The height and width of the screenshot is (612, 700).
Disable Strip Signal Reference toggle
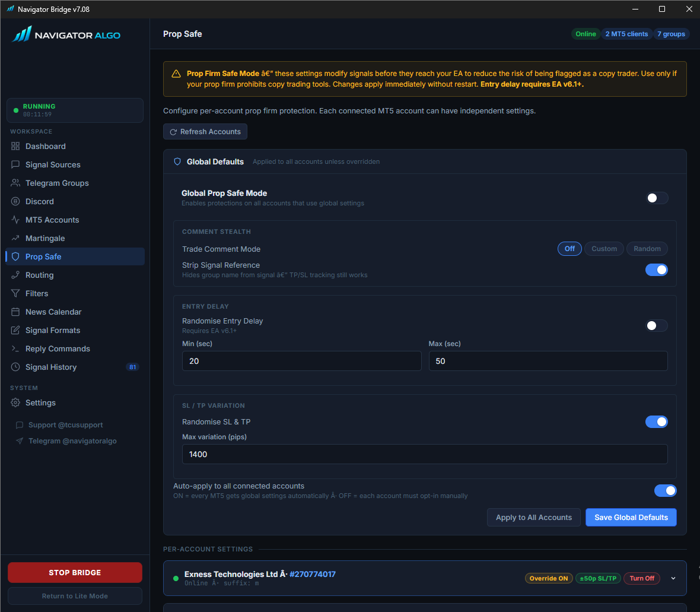point(657,270)
